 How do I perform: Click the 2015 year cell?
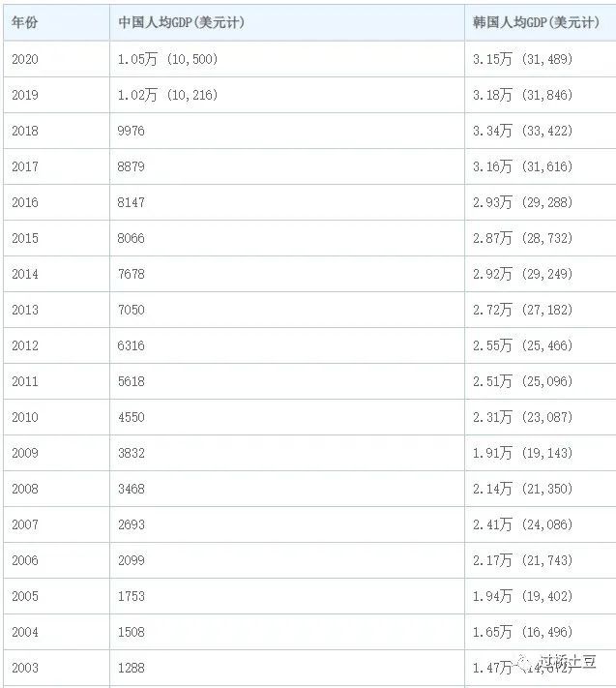click(x=25, y=238)
